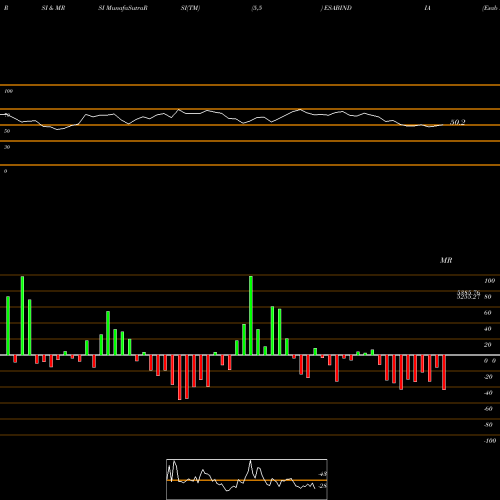The height and width of the screenshot is (500, 500).
Task: Click the header text 'SI & MR'
Action: (53, 8)
